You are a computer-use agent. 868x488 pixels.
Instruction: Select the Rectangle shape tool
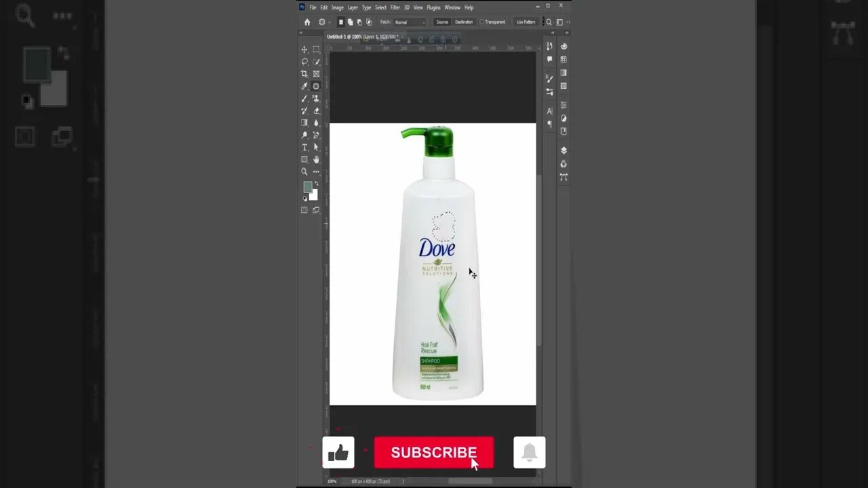click(304, 159)
